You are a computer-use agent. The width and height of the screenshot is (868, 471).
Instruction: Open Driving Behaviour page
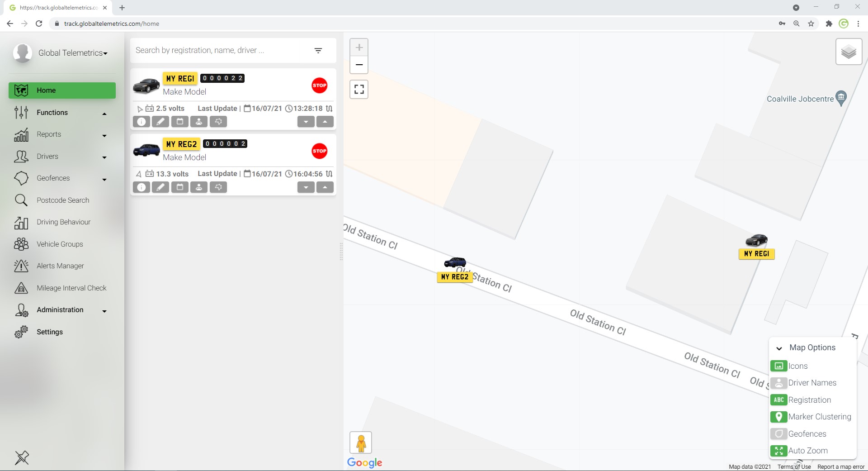[63, 222]
